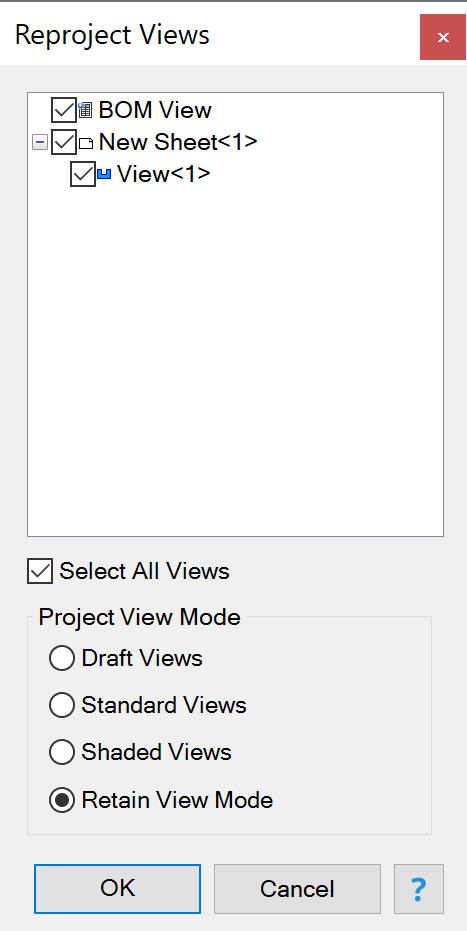Toggle the New Sheet<1> checkbox

[64, 142]
